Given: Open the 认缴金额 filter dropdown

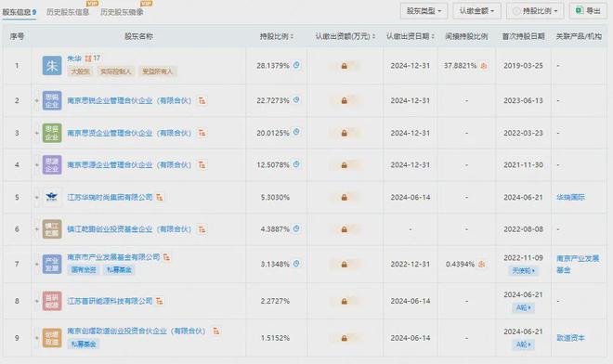Looking at the screenshot, I should (476, 11).
